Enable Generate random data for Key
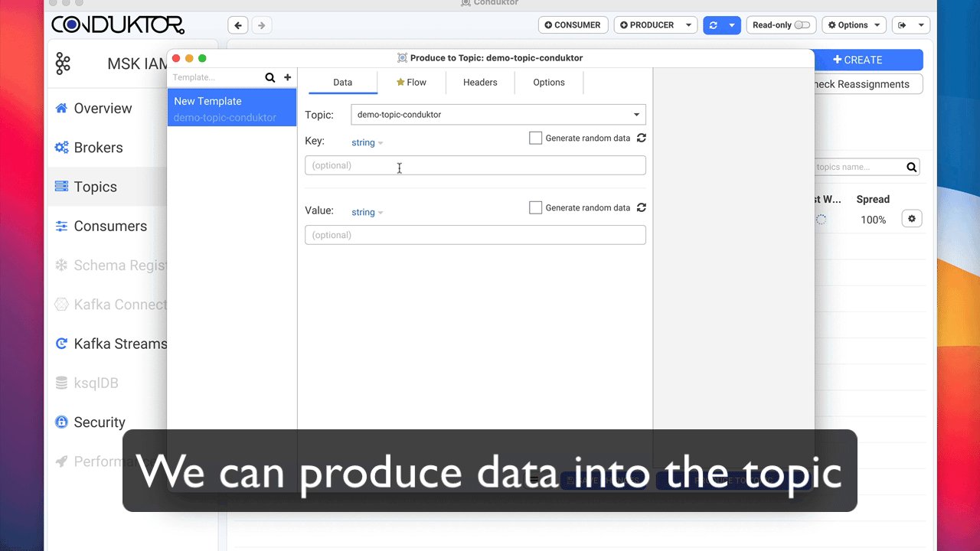Screen dimensions: 980x551 coord(536,139)
